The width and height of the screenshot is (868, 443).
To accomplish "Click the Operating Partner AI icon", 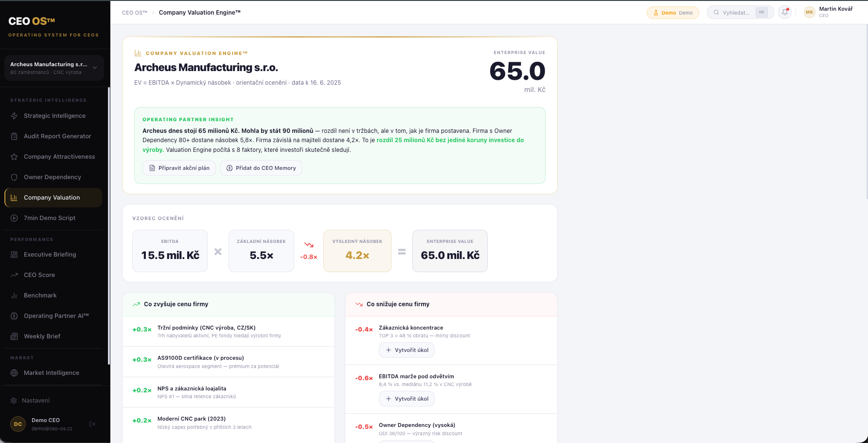I will [14, 316].
